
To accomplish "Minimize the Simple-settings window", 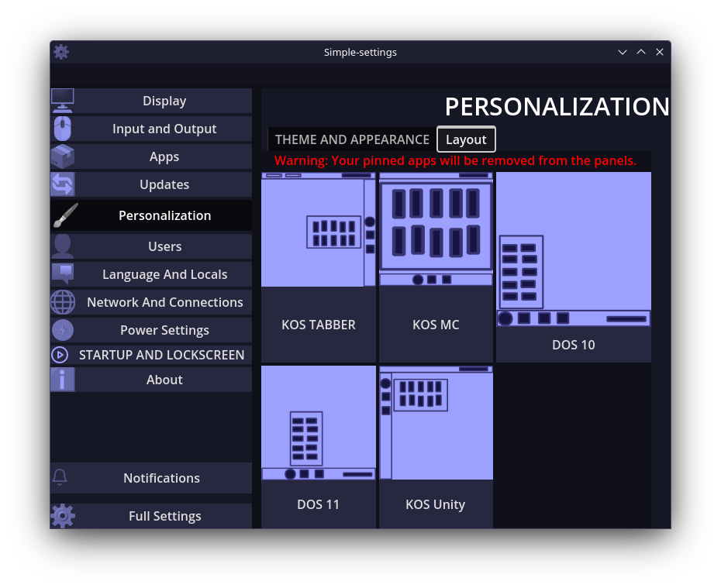I will [x=622, y=52].
